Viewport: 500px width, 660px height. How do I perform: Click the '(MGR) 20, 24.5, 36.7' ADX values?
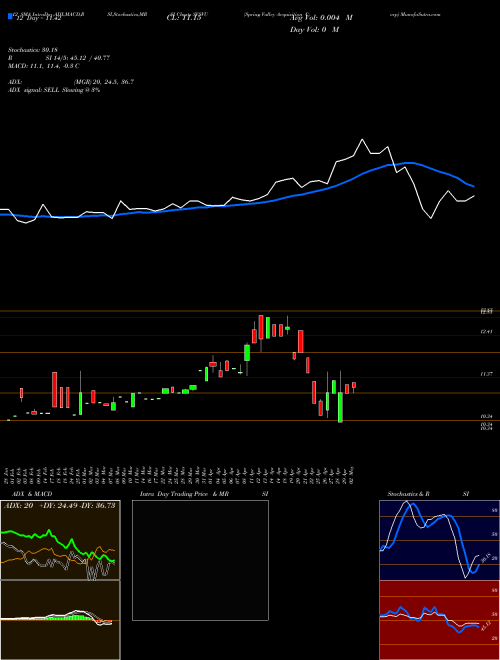click(104, 82)
